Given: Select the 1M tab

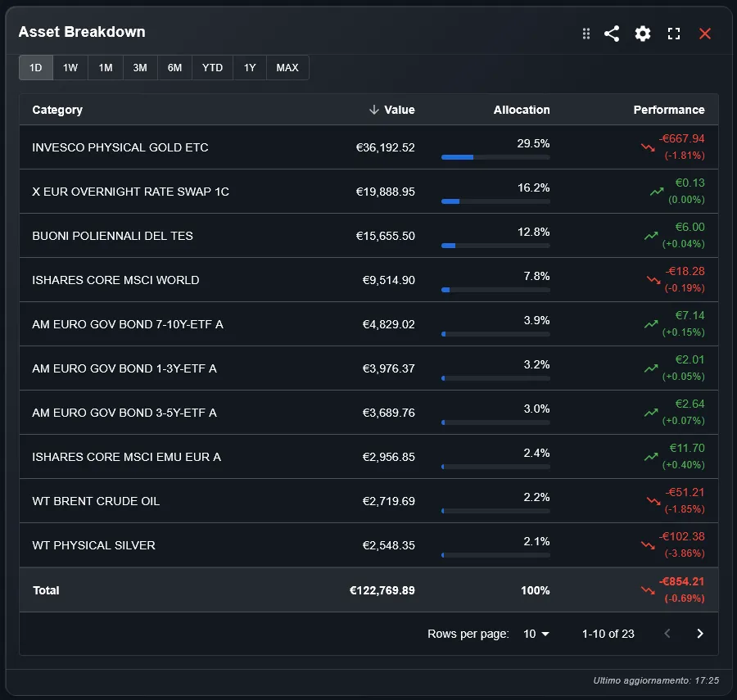Looking at the screenshot, I should click(105, 67).
